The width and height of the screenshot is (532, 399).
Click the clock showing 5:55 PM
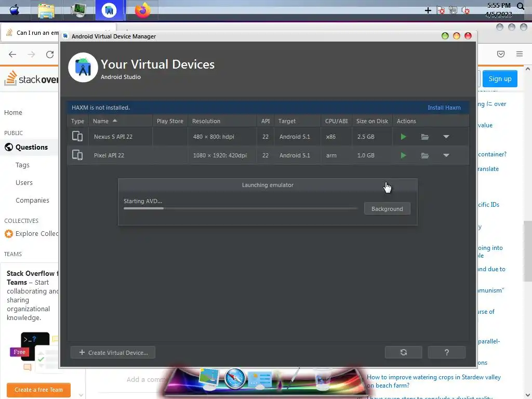(x=499, y=6)
